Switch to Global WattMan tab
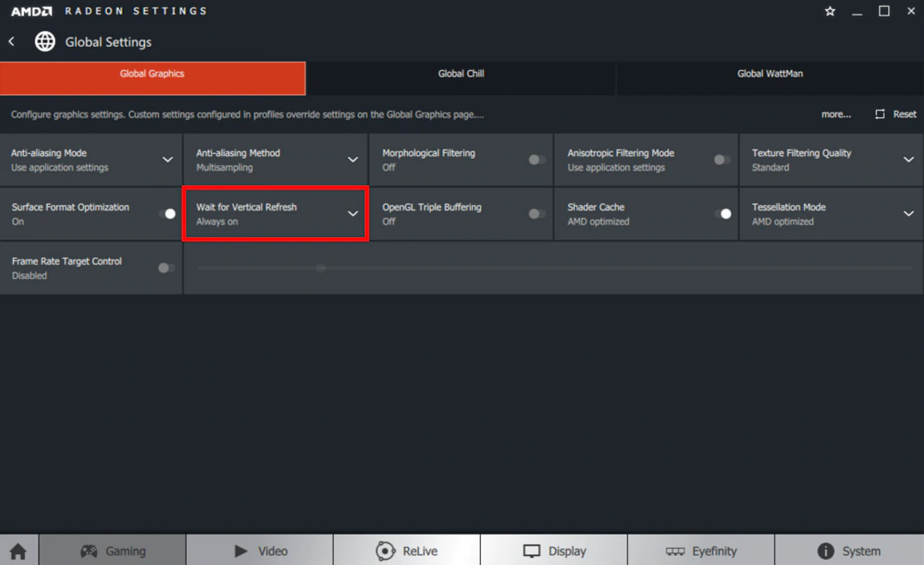924x565 pixels. click(770, 74)
